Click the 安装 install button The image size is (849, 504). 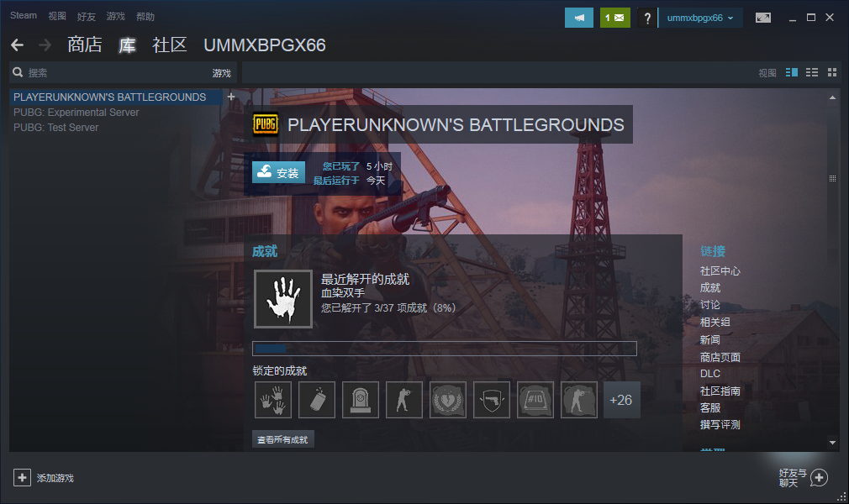coord(278,172)
